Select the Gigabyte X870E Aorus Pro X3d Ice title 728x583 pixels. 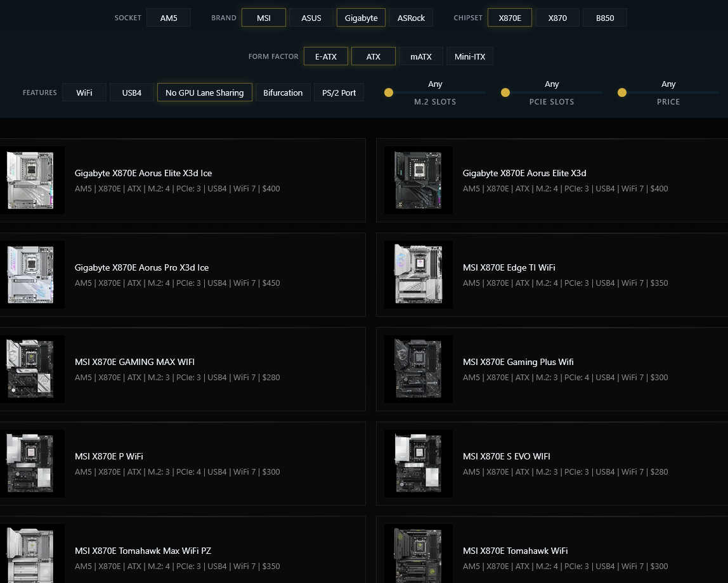click(x=141, y=267)
